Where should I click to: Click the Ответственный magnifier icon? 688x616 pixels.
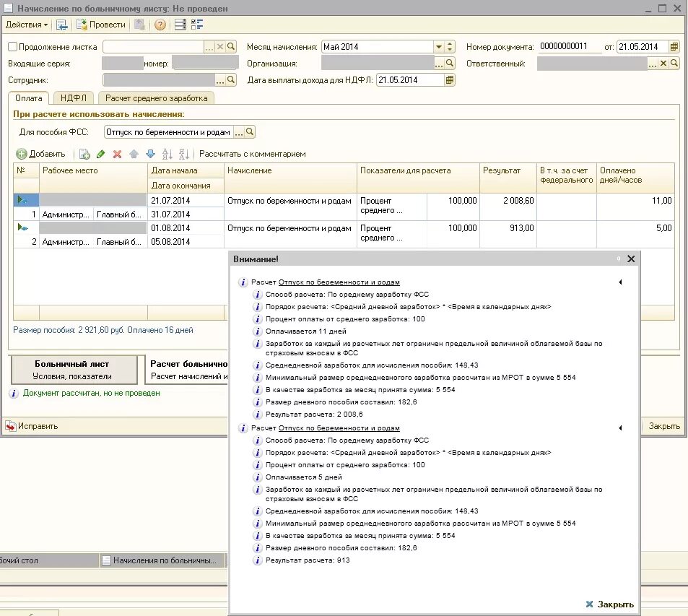click(x=674, y=64)
